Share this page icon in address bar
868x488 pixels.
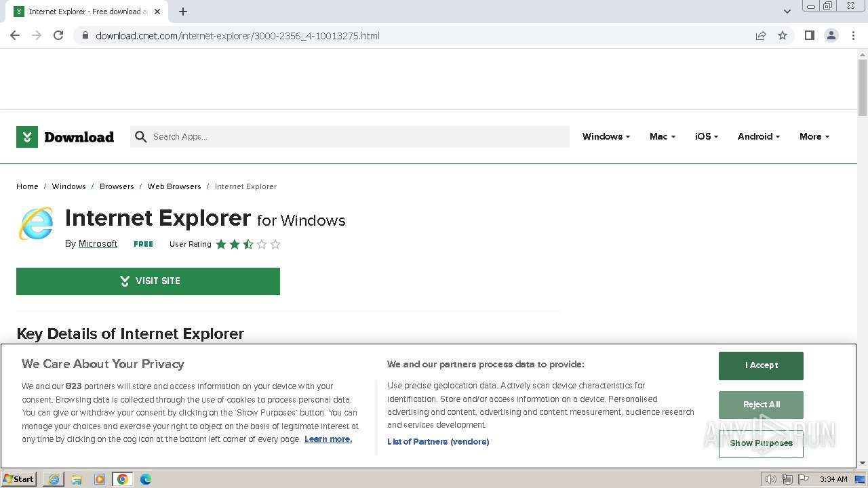tap(761, 35)
